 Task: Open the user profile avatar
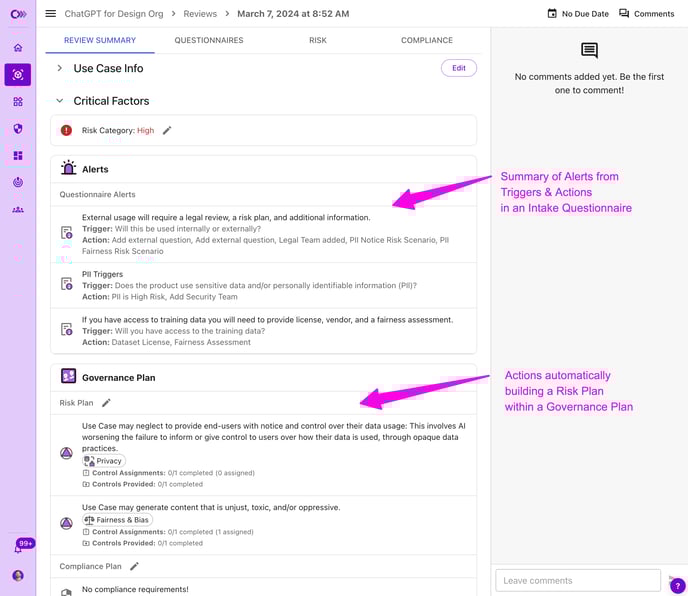tap(18, 575)
